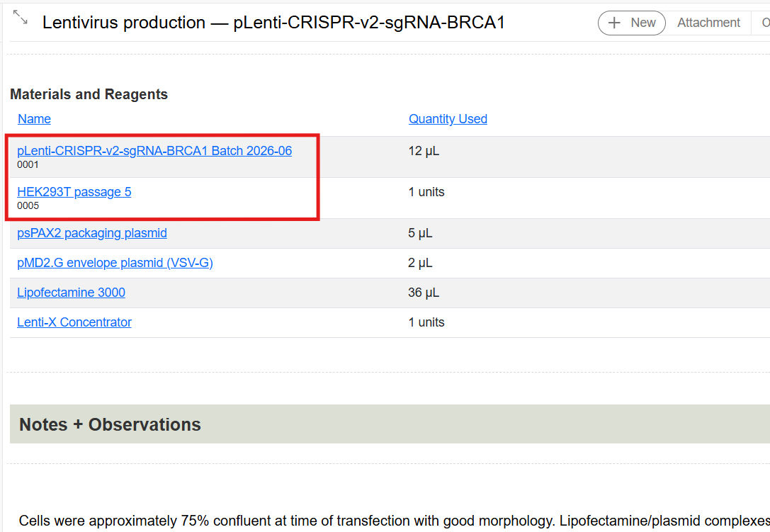
Task: Click the Lentivirus production page title
Action: [x=273, y=23]
